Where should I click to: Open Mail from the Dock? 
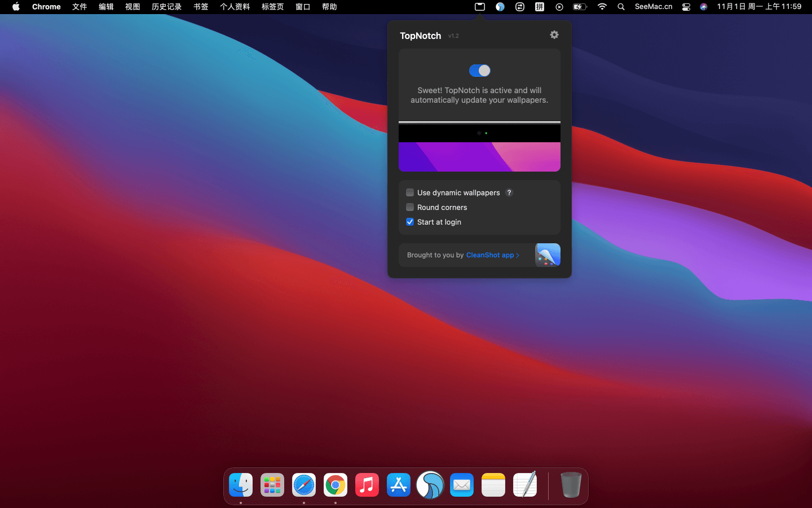click(462, 485)
